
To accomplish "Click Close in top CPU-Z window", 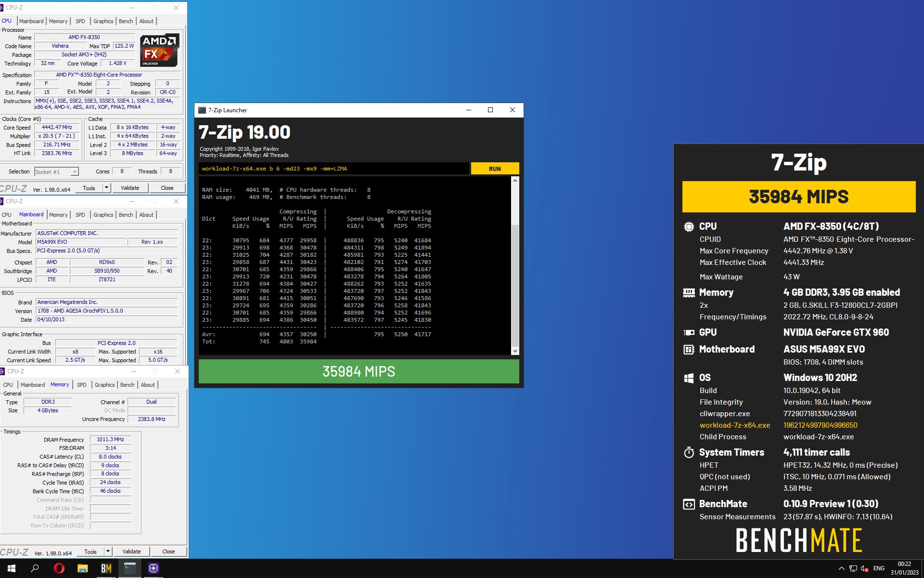I will 167,188.
